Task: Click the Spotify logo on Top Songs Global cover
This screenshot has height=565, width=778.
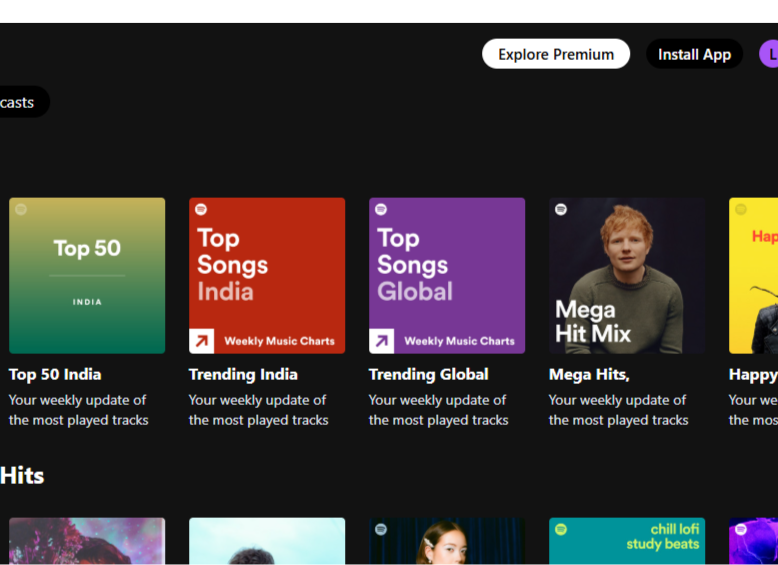Action: click(x=381, y=210)
